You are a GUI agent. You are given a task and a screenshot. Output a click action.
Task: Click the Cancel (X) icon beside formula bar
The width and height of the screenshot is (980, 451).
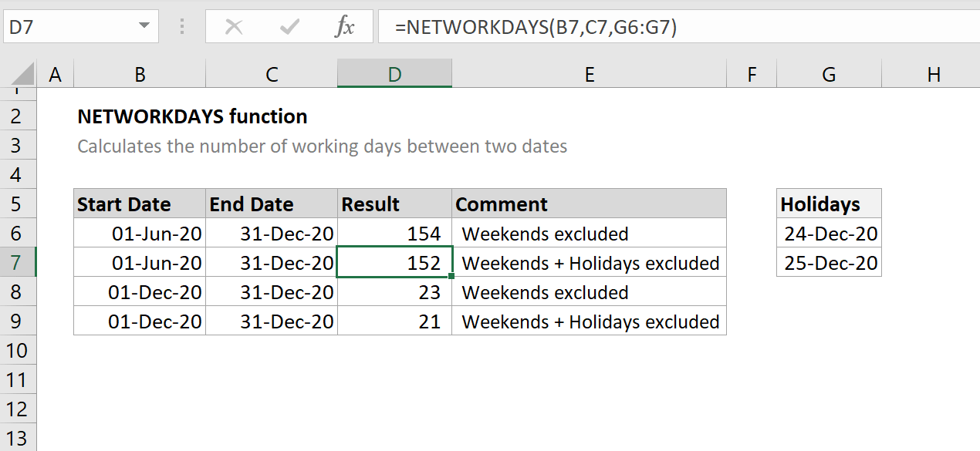[x=235, y=25]
